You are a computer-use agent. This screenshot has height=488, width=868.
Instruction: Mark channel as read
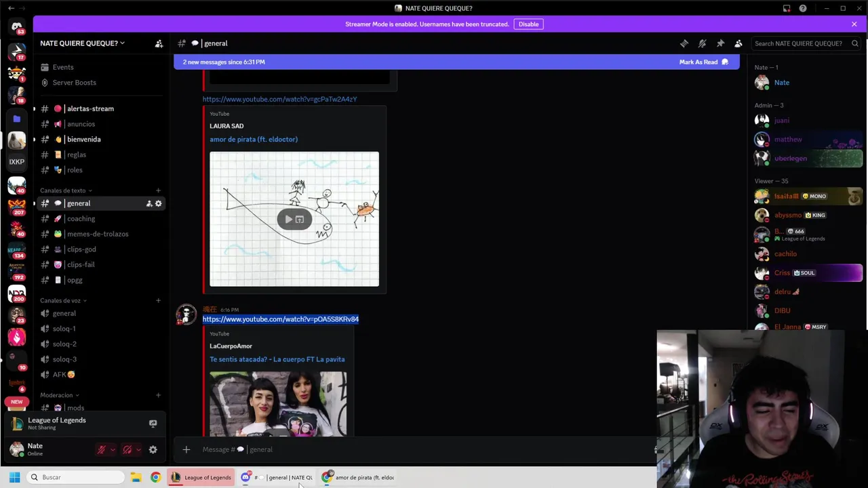pyautogui.click(x=703, y=62)
